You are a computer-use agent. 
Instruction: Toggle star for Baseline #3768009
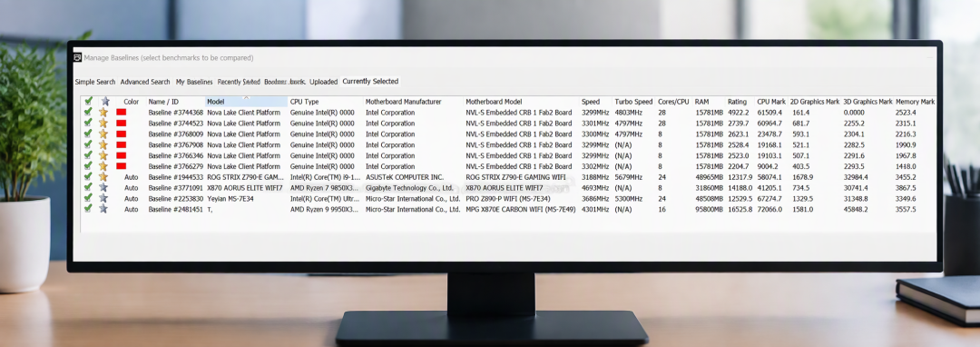(103, 134)
